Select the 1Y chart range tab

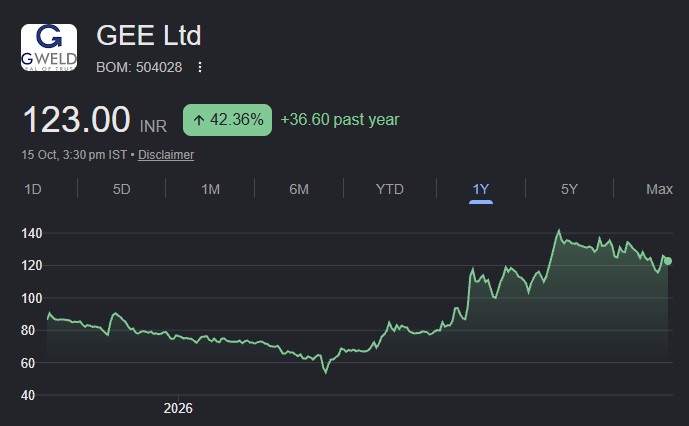(481, 189)
